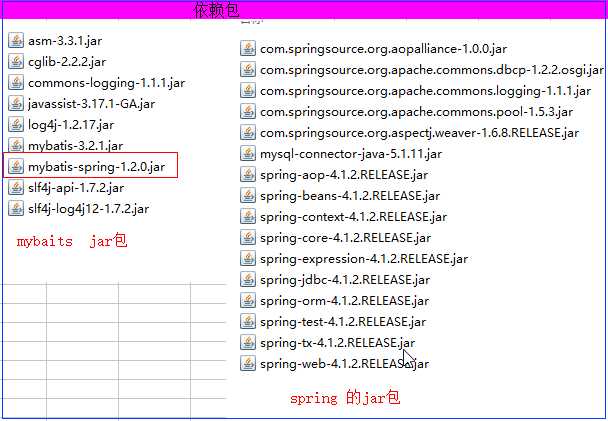Click the jar icon beside javassist-3.17.1-GA.jar
The width and height of the screenshot is (608, 421).
coord(16,104)
